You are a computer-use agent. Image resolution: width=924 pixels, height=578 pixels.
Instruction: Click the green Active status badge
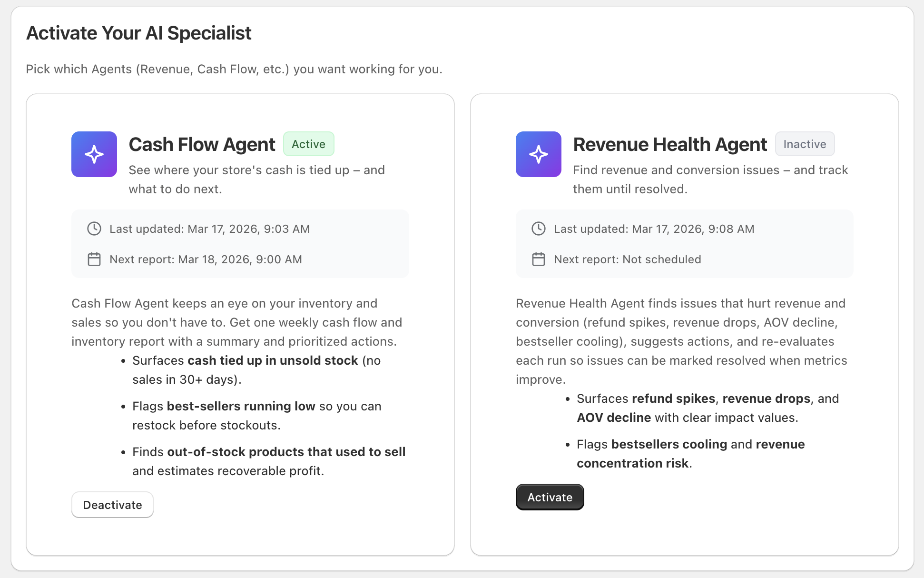tap(308, 144)
